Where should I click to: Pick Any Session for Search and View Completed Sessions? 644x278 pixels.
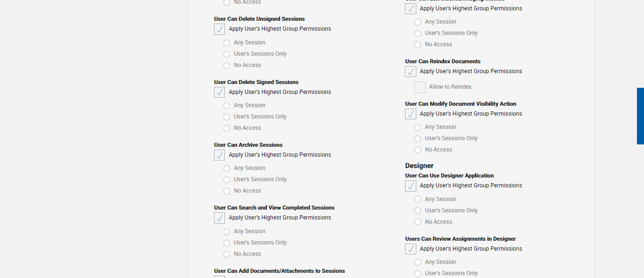point(227,232)
